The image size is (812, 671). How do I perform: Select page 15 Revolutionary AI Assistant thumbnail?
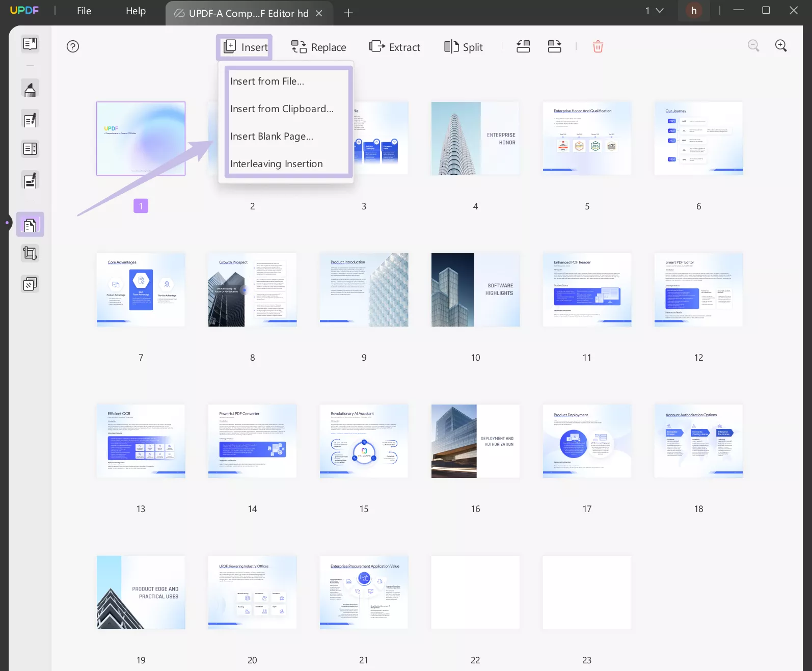click(364, 441)
